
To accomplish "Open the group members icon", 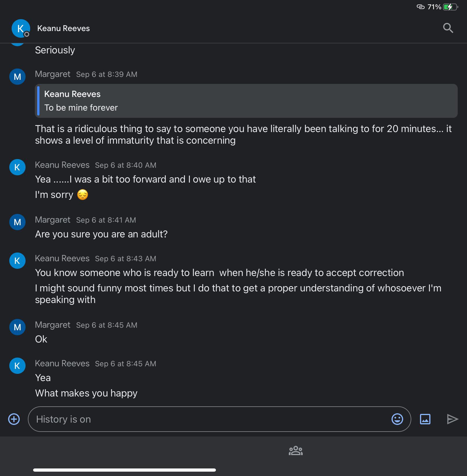I will click(295, 450).
